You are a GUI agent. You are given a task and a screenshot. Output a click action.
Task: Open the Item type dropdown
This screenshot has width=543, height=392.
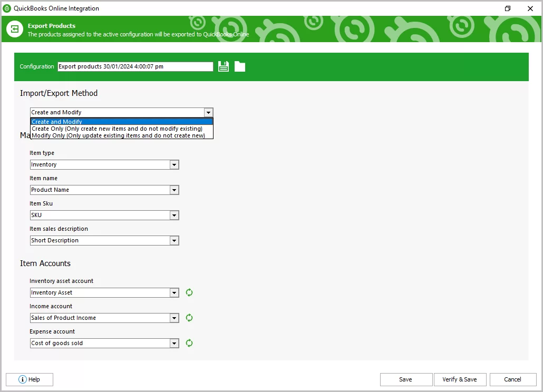174,164
